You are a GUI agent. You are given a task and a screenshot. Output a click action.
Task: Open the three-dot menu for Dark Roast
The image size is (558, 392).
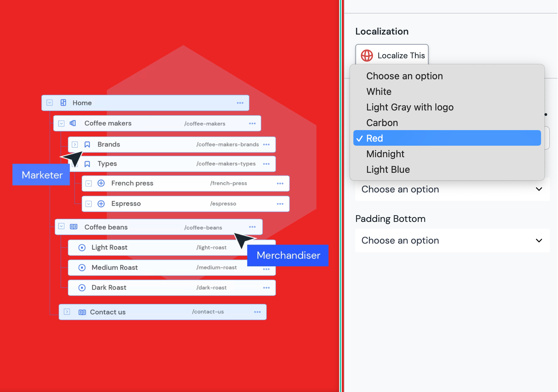[266, 288]
